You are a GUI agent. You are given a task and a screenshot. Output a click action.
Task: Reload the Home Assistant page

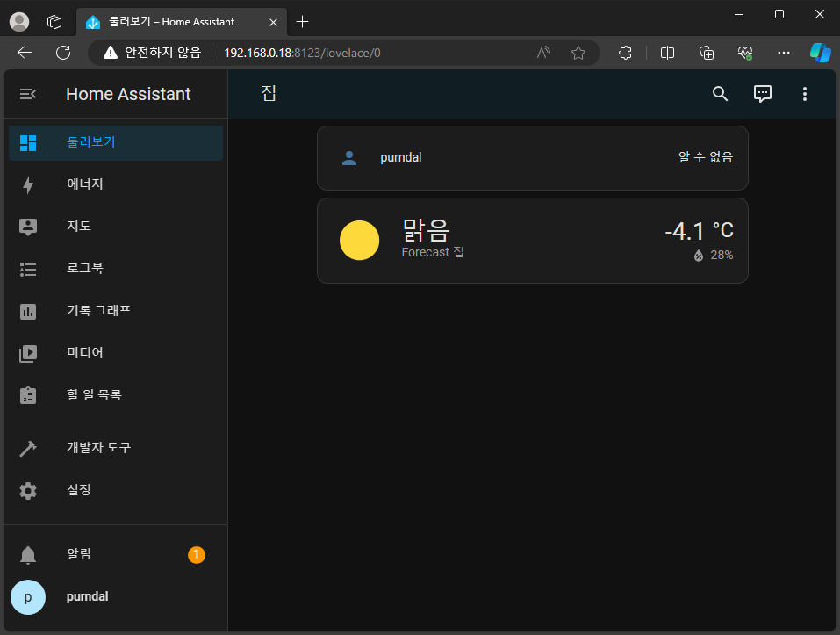click(63, 53)
